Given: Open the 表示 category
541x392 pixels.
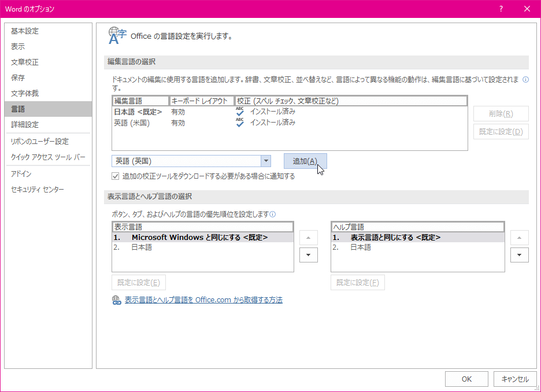Looking at the screenshot, I should point(49,47).
